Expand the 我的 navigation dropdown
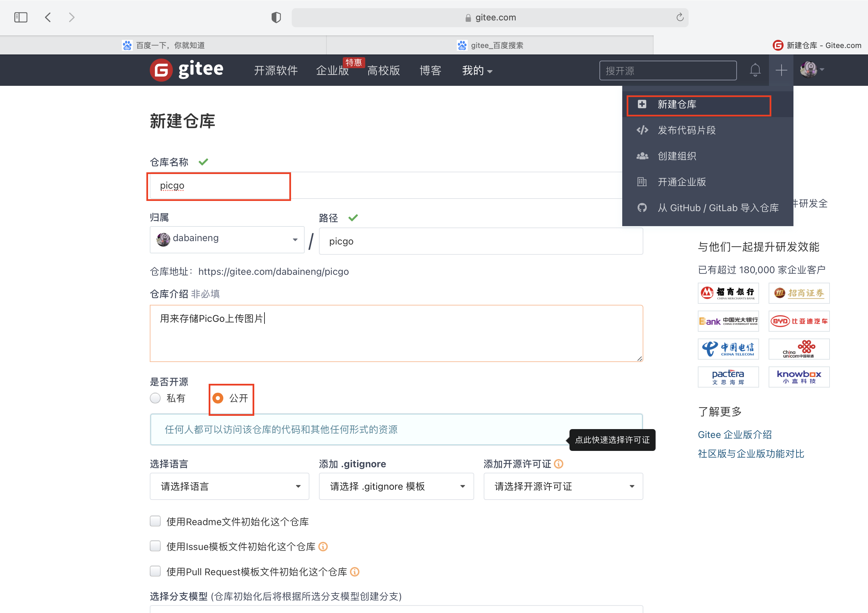The width and height of the screenshot is (868, 613). 477,70
